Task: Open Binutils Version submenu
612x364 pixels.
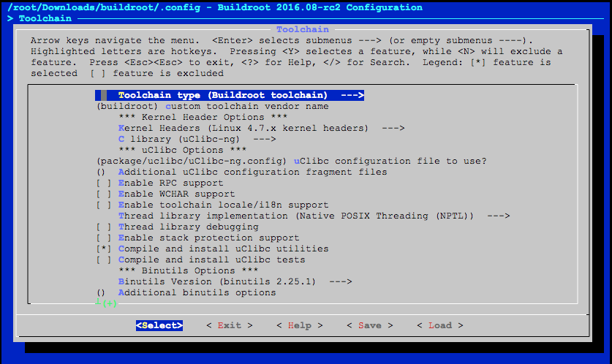Action: (x=235, y=281)
